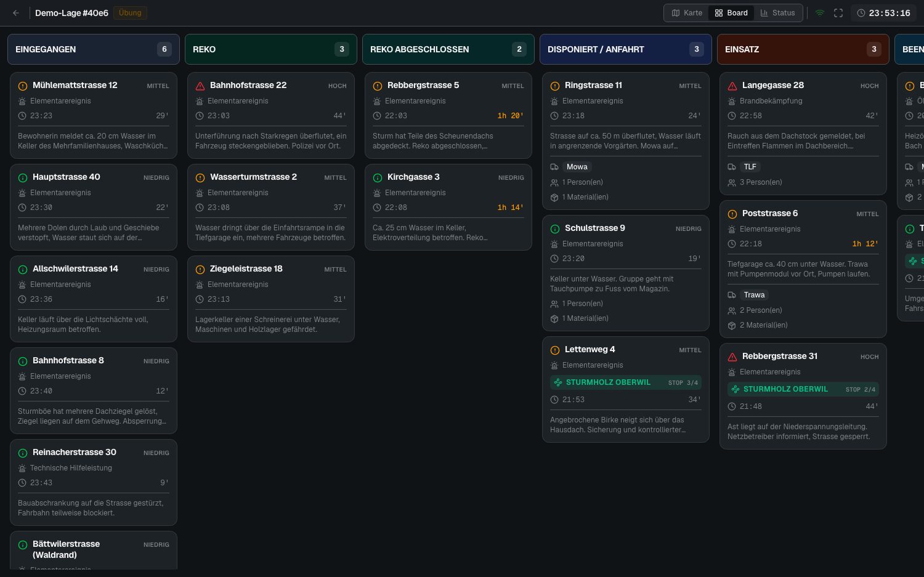Open the Rebbergstrasse 5 card
The width and height of the screenshot is (924, 577).
448,116
